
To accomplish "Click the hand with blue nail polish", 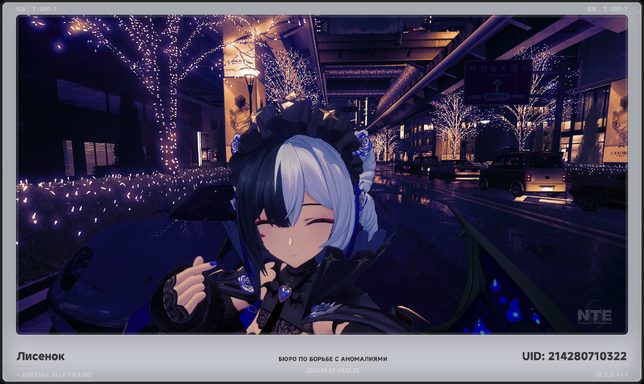I will (x=194, y=282).
